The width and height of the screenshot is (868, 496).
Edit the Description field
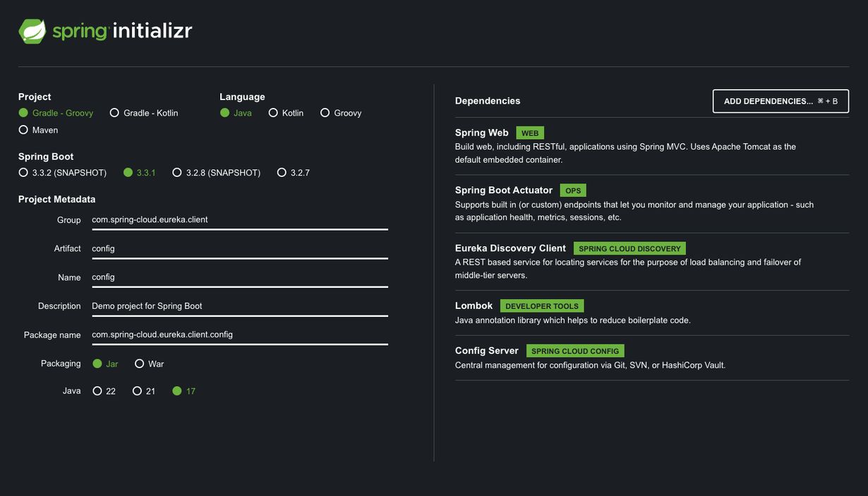point(240,306)
